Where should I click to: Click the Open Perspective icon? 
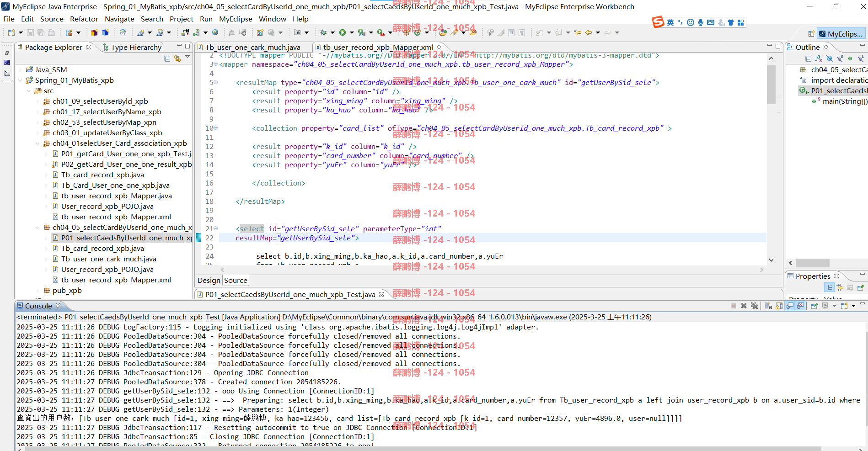(811, 34)
